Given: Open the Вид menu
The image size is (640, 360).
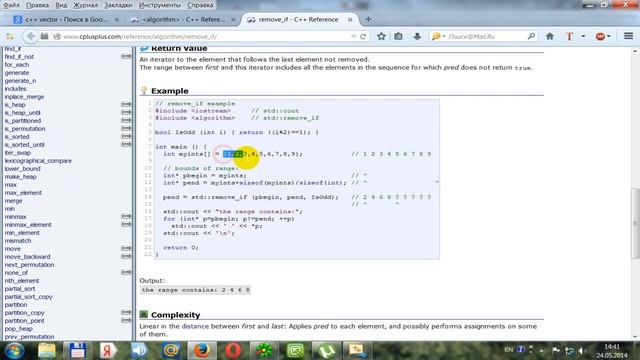Looking at the screenshot, I should click(61, 5).
